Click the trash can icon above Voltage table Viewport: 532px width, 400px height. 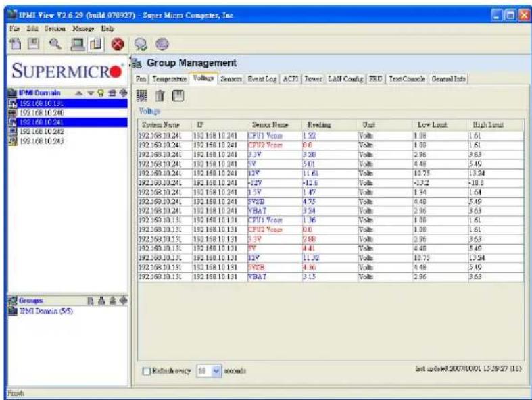160,96
